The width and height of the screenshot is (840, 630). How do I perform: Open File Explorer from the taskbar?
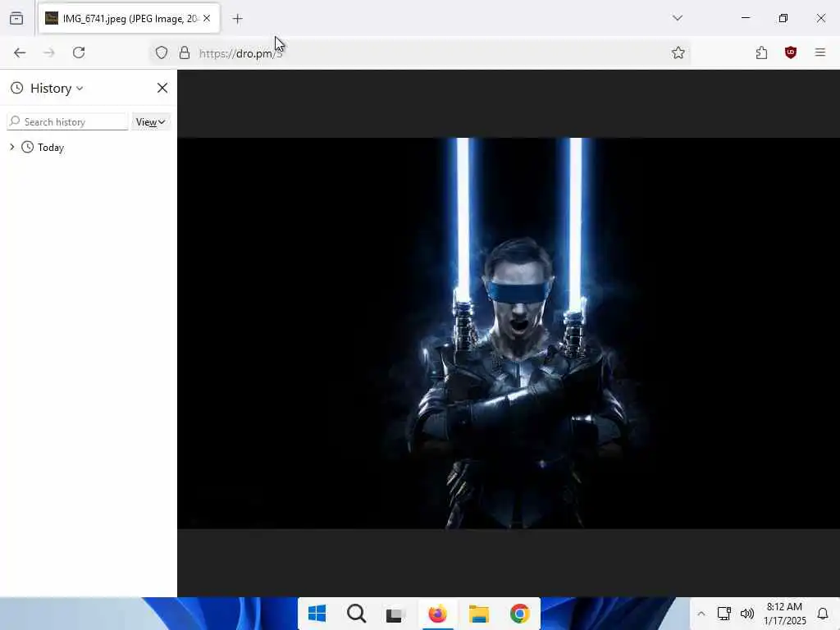pos(479,614)
